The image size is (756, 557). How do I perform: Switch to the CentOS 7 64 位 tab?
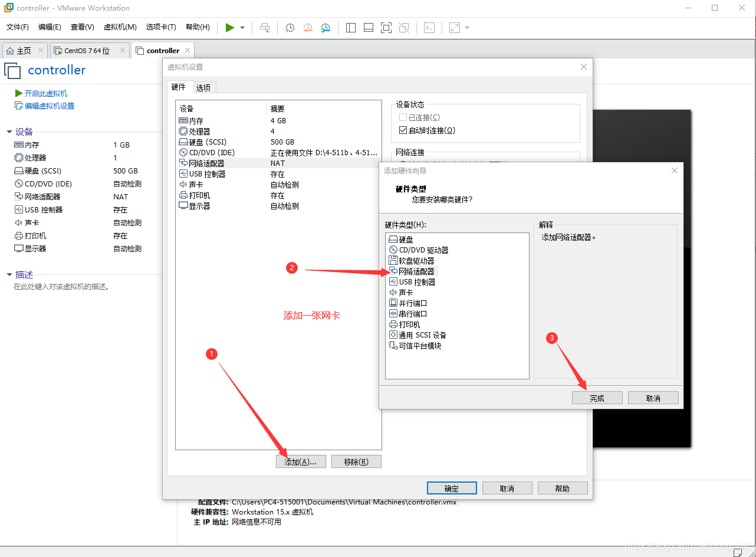pyautogui.click(x=87, y=51)
